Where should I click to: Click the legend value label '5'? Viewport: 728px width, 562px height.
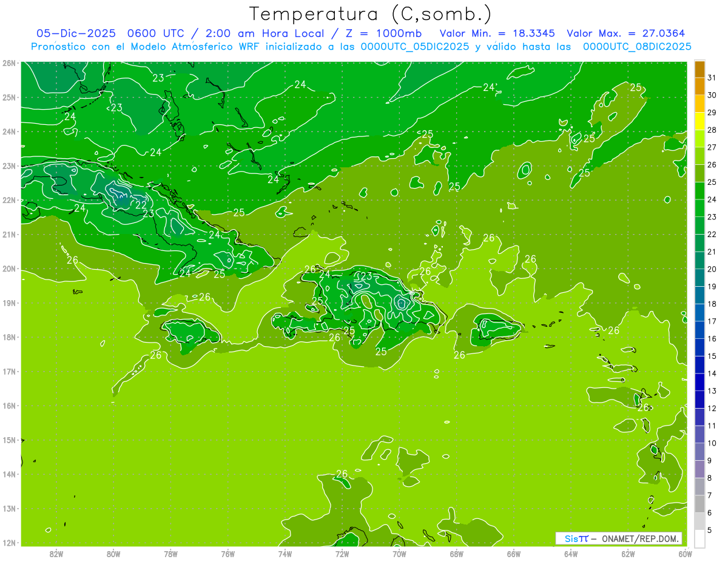pyautogui.click(x=709, y=530)
